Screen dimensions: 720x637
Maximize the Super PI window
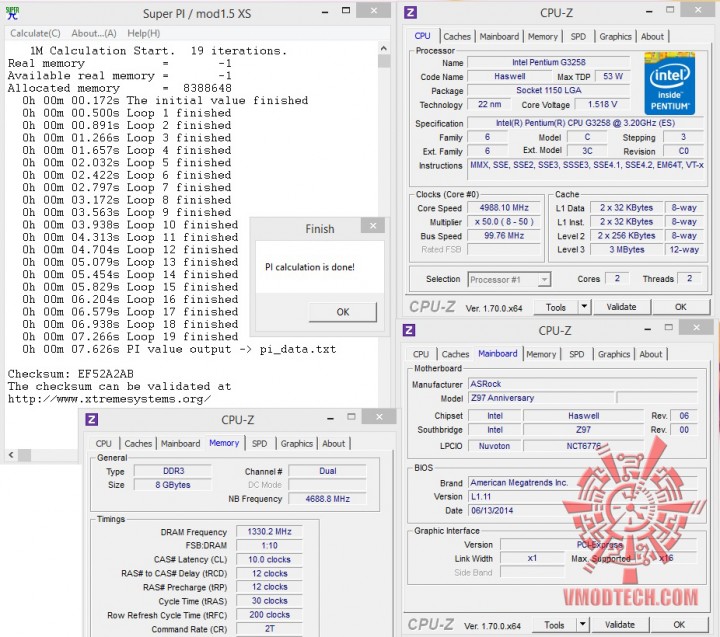pos(346,11)
